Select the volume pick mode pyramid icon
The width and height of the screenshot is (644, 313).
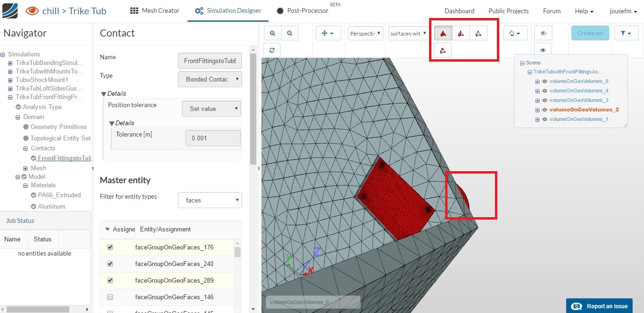(443, 33)
